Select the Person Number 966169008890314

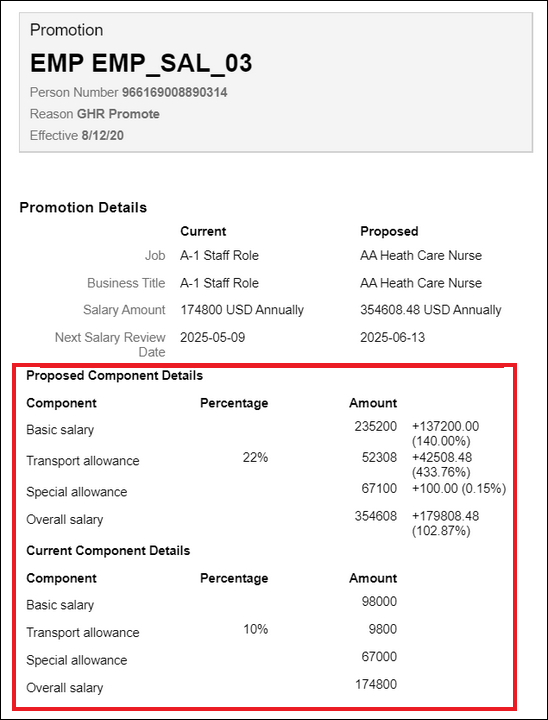174,93
